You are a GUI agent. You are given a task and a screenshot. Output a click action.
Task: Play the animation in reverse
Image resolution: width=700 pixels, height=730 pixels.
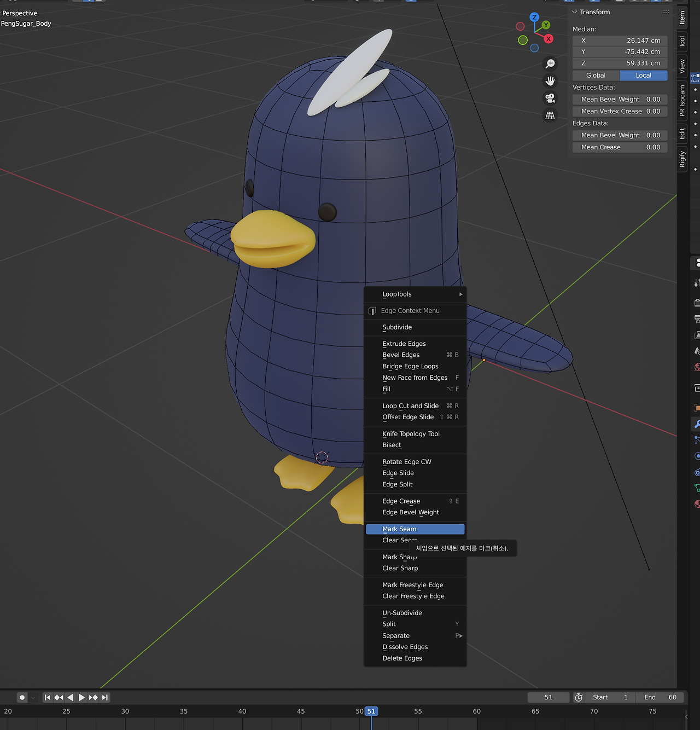tap(71, 697)
